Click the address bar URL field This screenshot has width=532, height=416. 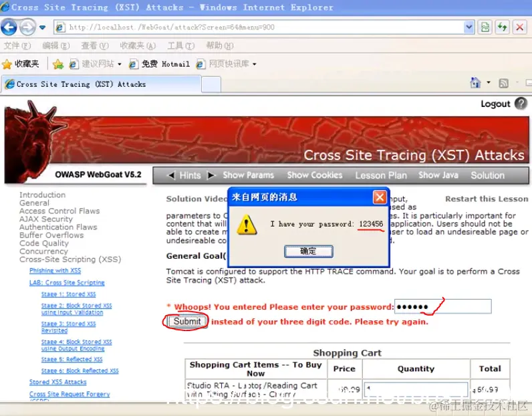coord(259,27)
